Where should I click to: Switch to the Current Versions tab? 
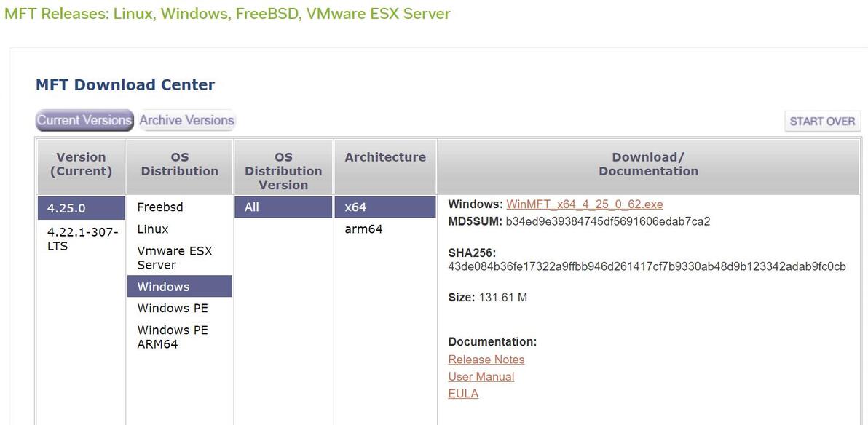tap(84, 120)
